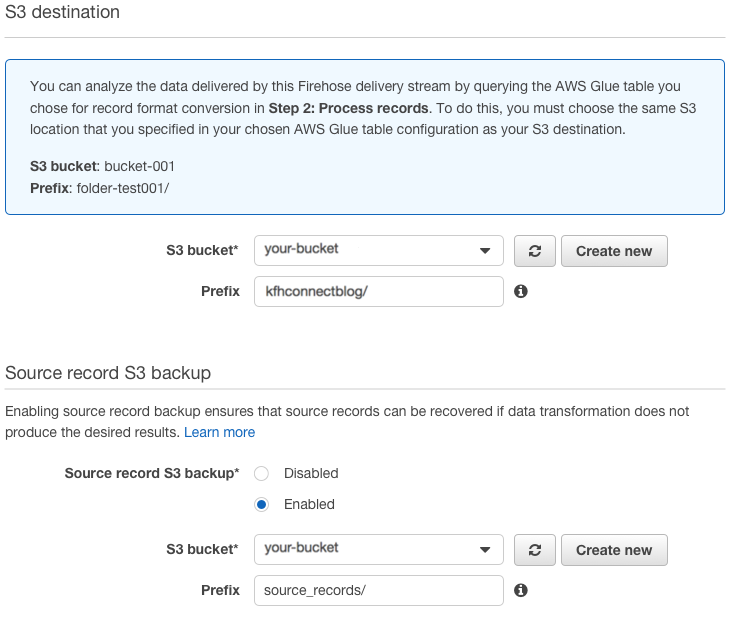Click the Prefix label beside kfhconnectblog/
The width and height of the screenshot is (732, 620).
[220, 292]
